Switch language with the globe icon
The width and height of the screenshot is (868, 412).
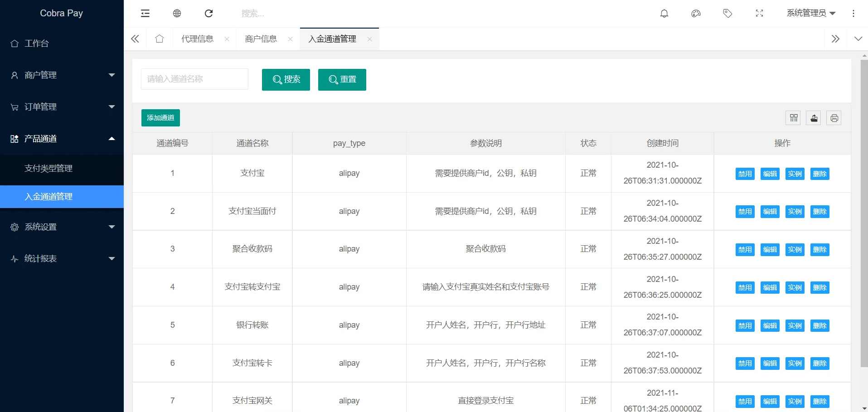tap(176, 13)
